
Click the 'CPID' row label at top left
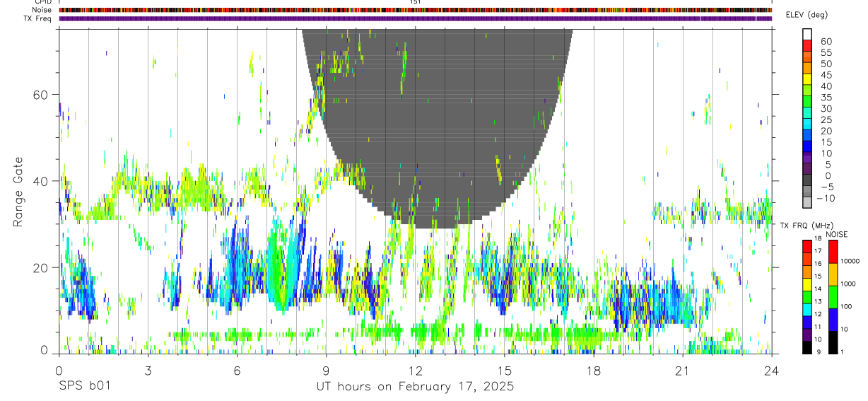pos(43,2)
